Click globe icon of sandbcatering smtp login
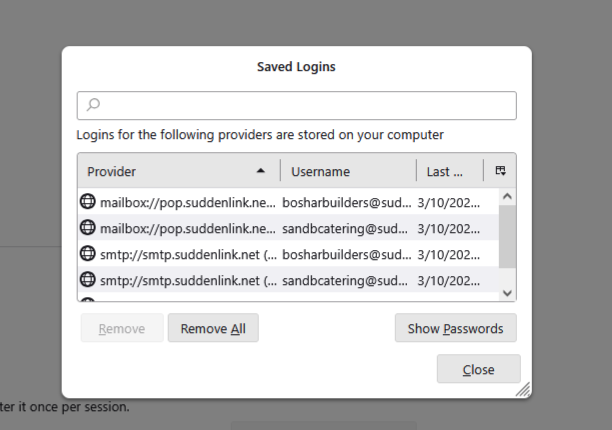The height and width of the screenshot is (430, 612). coord(88,279)
